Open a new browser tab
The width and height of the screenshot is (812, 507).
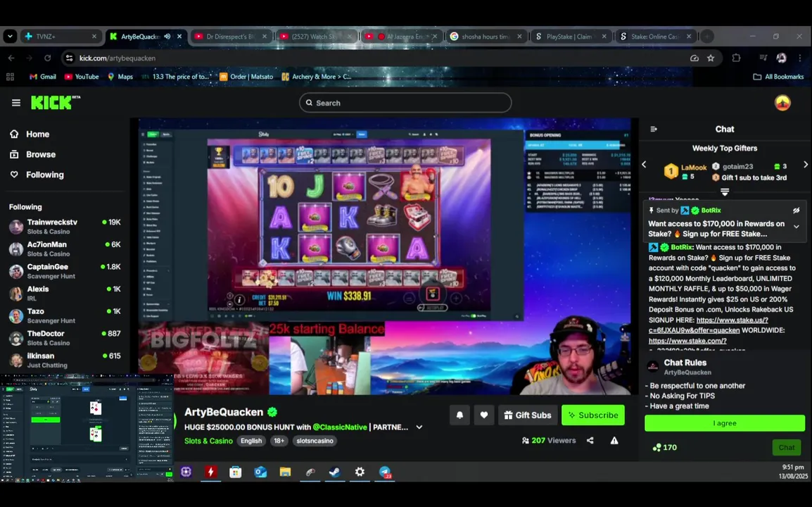(706, 37)
